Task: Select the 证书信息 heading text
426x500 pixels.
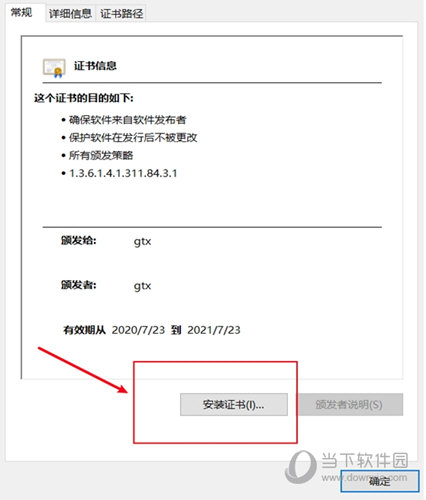Action: (95, 66)
